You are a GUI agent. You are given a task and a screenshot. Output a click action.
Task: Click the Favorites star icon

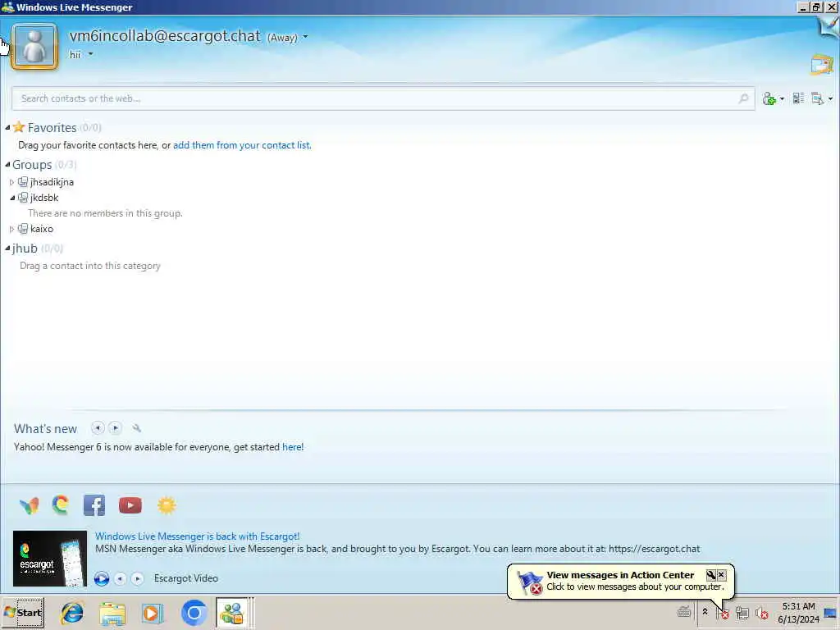pos(19,127)
